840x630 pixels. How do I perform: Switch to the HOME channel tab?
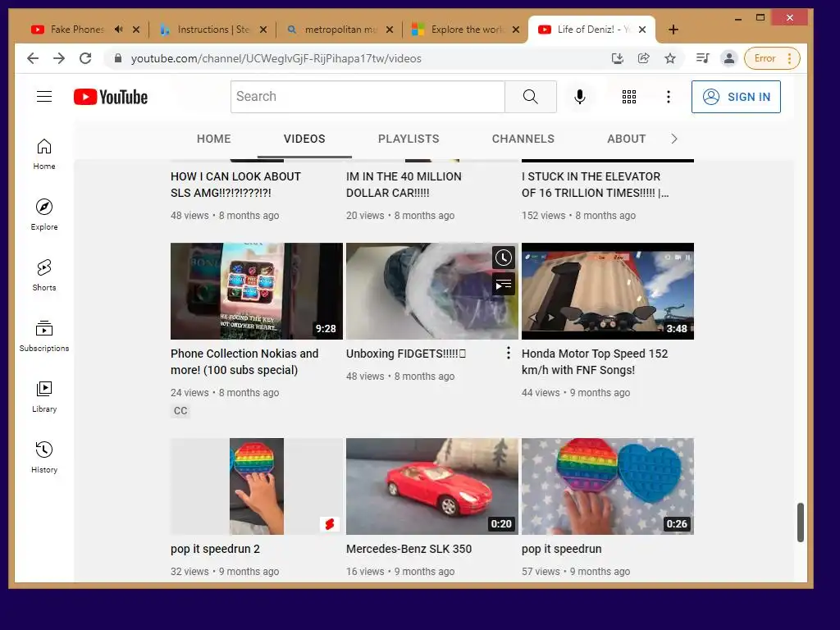(x=214, y=139)
